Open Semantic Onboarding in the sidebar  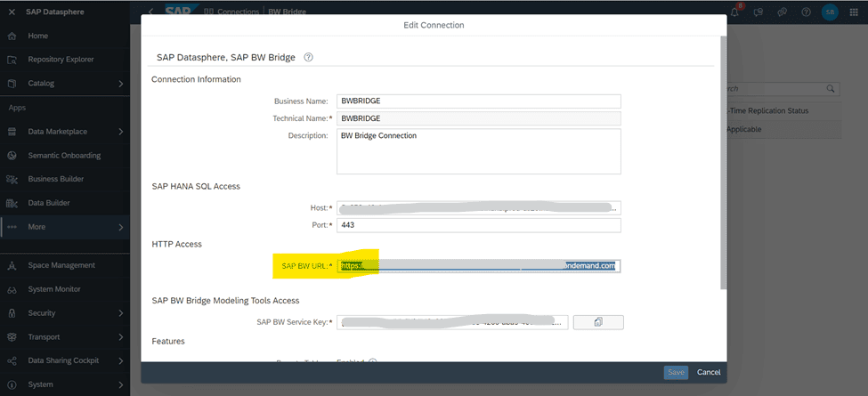point(65,156)
